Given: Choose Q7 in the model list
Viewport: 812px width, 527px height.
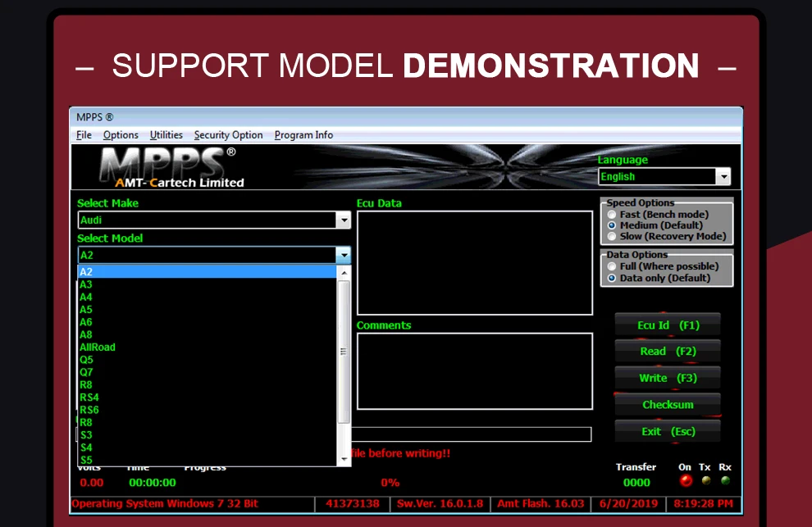Looking at the screenshot, I should [x=208, y=372].
